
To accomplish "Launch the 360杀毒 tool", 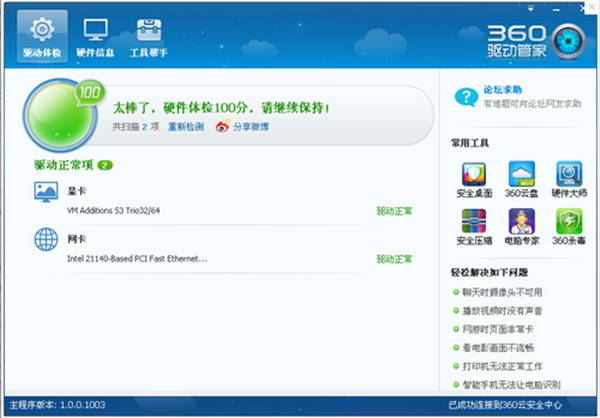I will [x=569, y=227].
